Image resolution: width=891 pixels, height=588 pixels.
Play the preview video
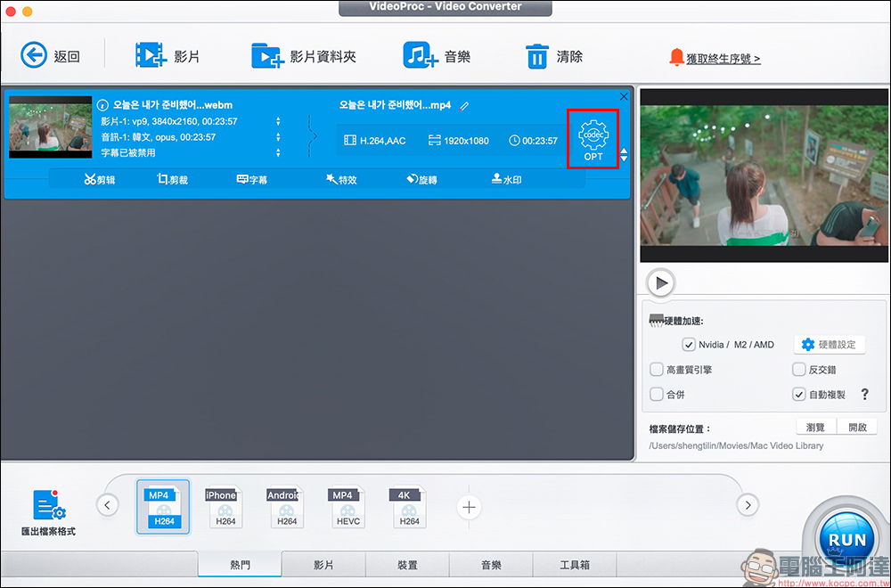(x=661, y=283)
